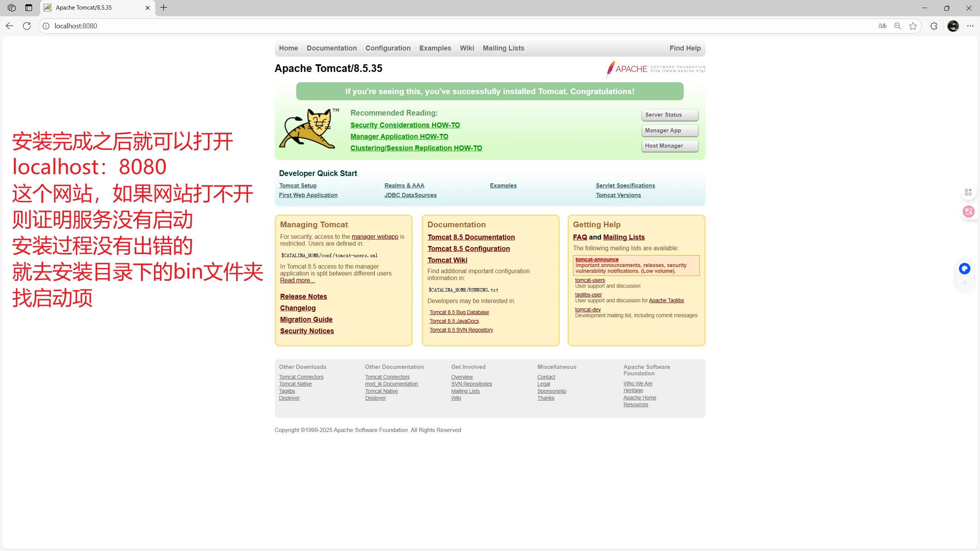
Task: Open the tomcat-announce mailing list link
Action: coord(597,259)
